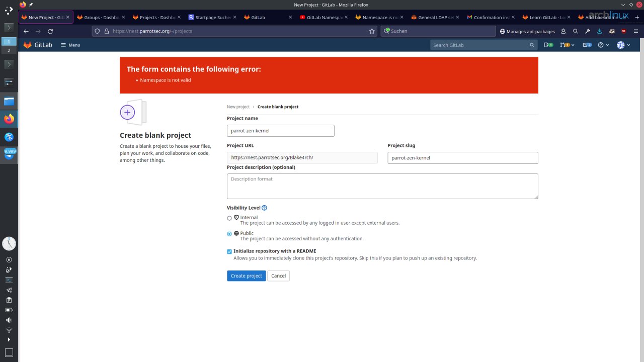Click the Visibility Level help question icon

tap(264, 208)
